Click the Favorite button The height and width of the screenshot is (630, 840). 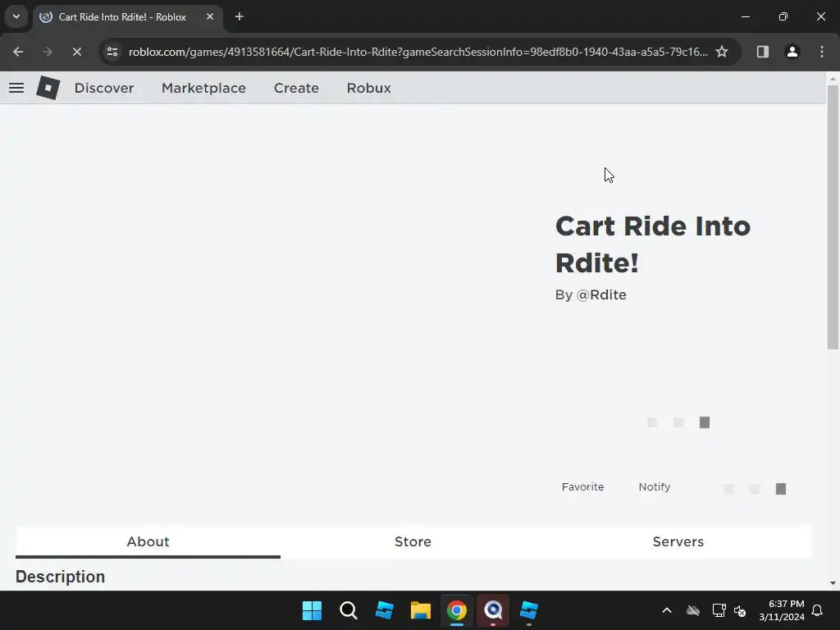tap(582, 487)
